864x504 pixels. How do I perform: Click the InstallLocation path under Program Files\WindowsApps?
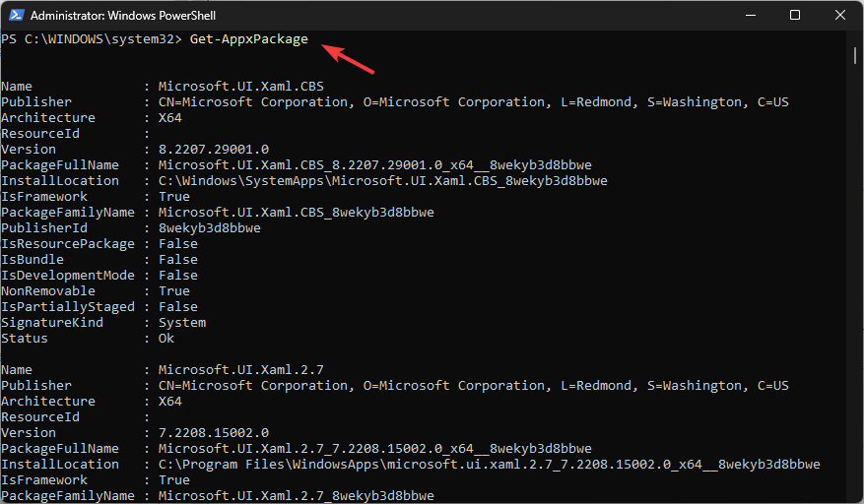tap(490, 465)
